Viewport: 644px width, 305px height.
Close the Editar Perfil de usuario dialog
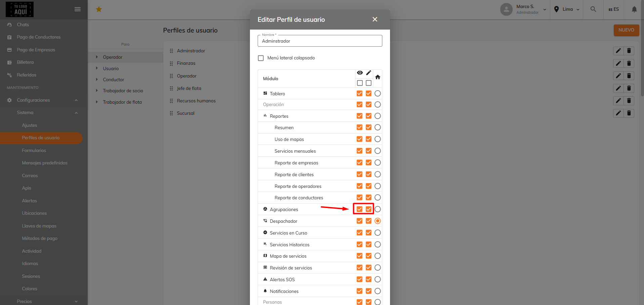click(x=375, y=19)
